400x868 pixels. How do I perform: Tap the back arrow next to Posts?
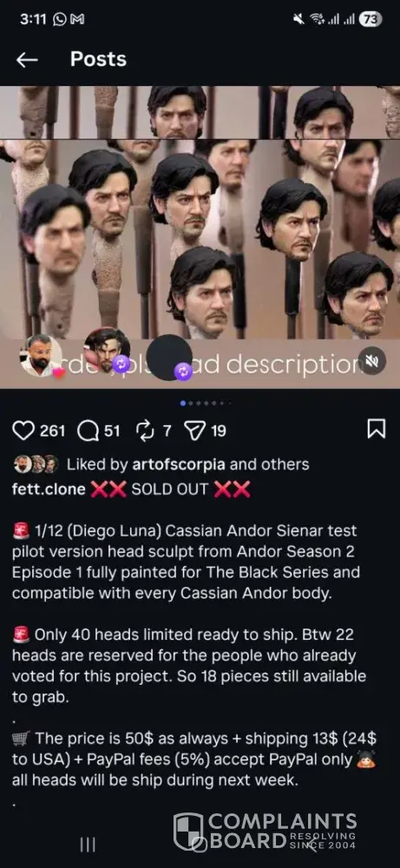click(27, 60)
